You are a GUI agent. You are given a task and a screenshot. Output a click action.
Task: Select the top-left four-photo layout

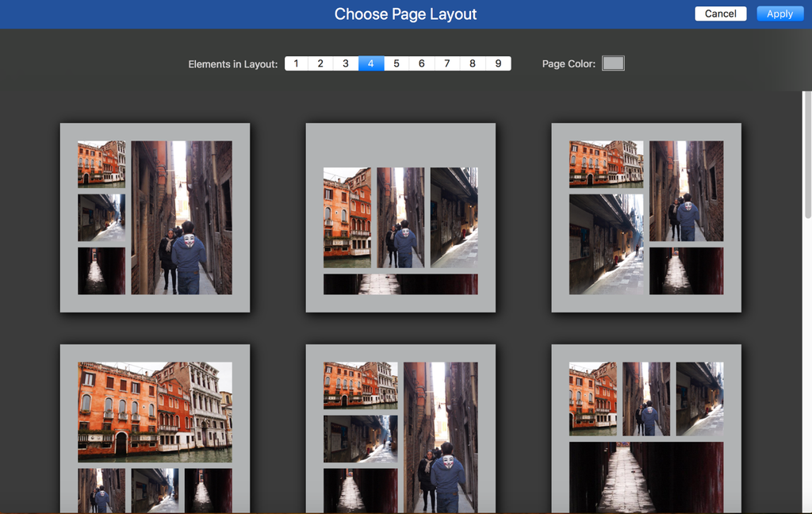click(155, 217)
